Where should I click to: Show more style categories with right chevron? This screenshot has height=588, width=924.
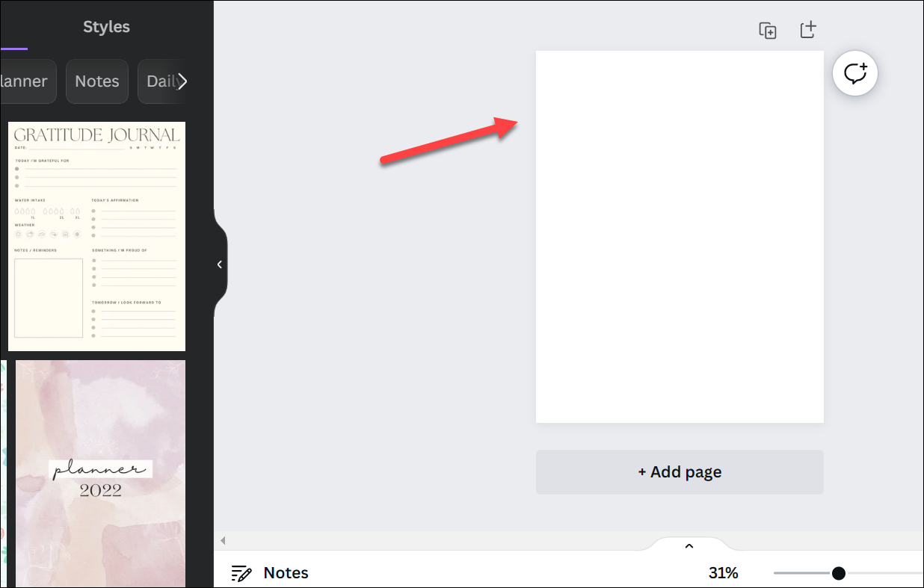pos(182,81)
